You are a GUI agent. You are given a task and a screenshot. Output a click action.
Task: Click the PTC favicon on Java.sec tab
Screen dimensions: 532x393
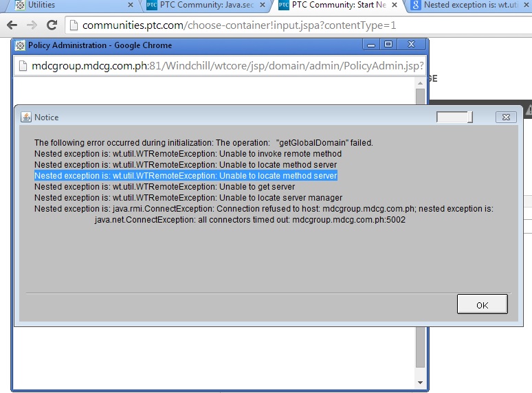tap(151, 5)
